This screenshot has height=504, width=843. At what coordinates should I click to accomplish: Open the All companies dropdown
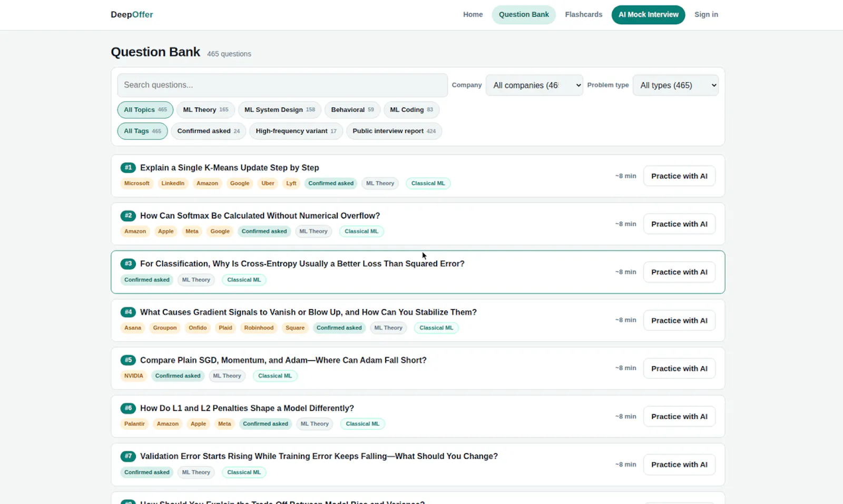point(534,85)
